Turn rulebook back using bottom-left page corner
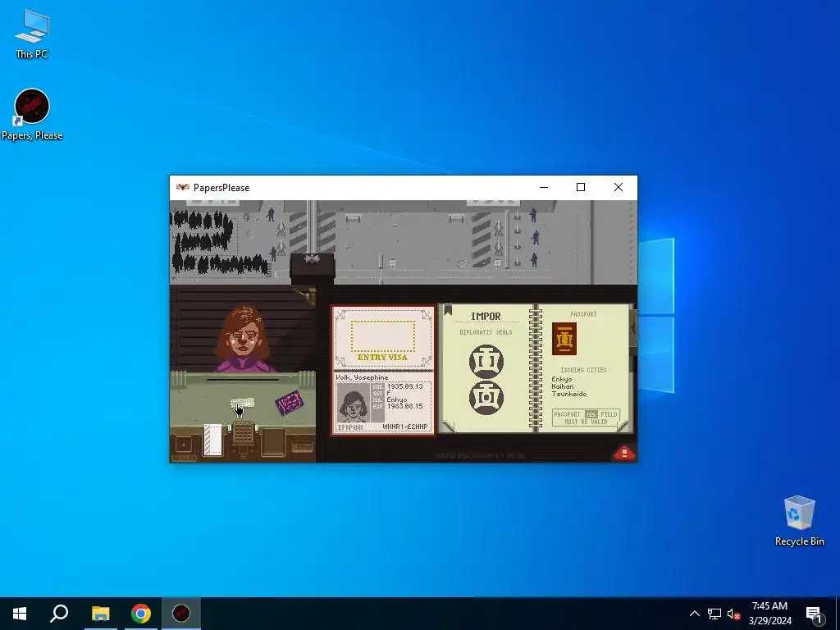The height and width of the screenshot is (630, 840). [x=449, y=427]
